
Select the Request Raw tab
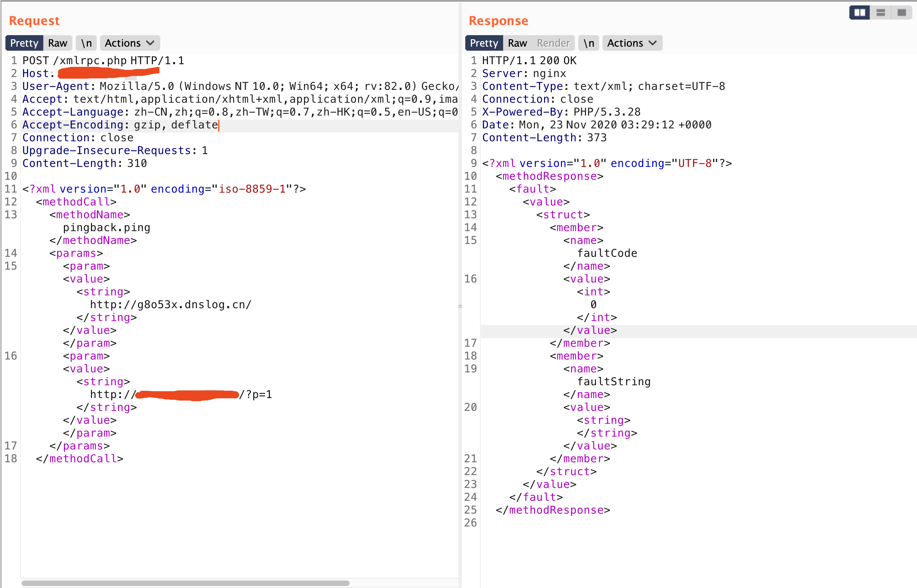(58, 43)
